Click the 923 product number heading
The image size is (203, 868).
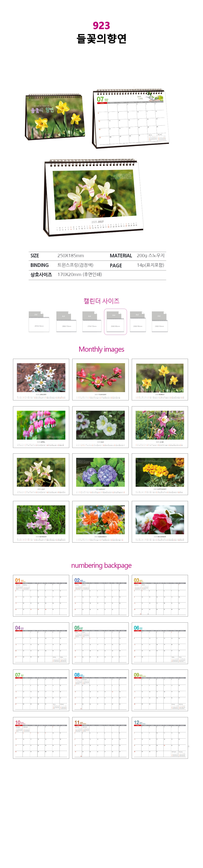click(x=101, y=26)
